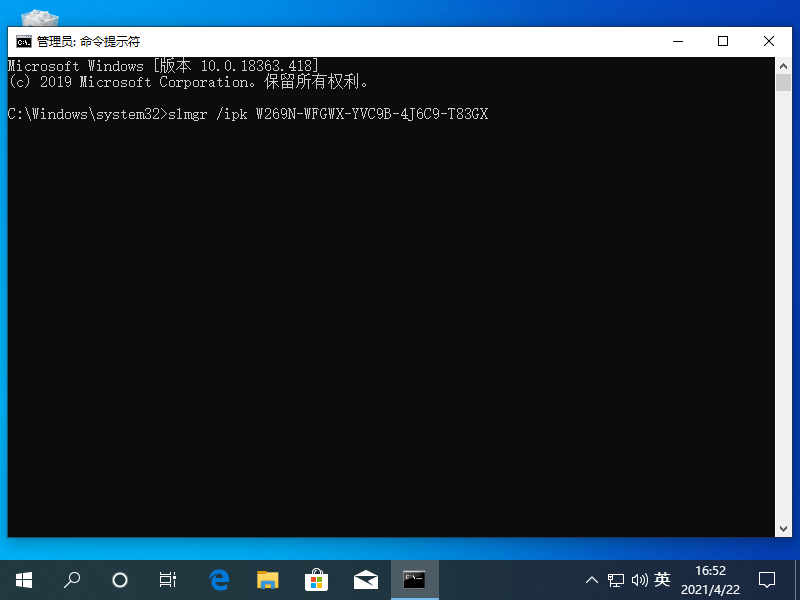Open the volume control speaker icon

(x=638, y=580)
